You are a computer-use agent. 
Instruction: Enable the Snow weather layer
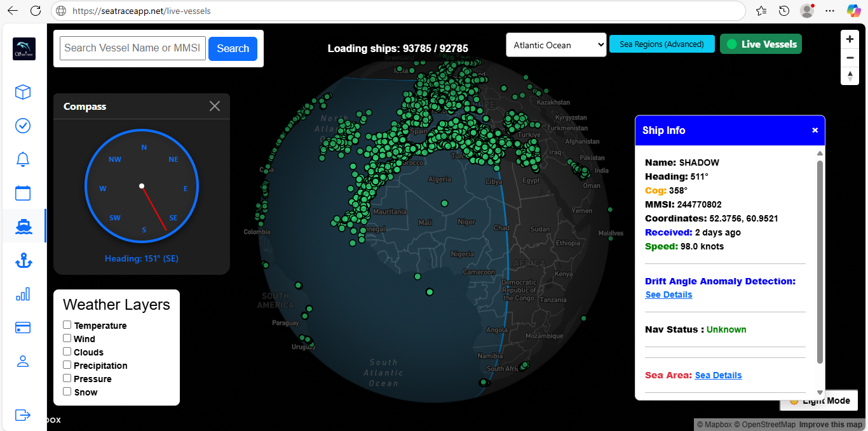click(67, 392)
